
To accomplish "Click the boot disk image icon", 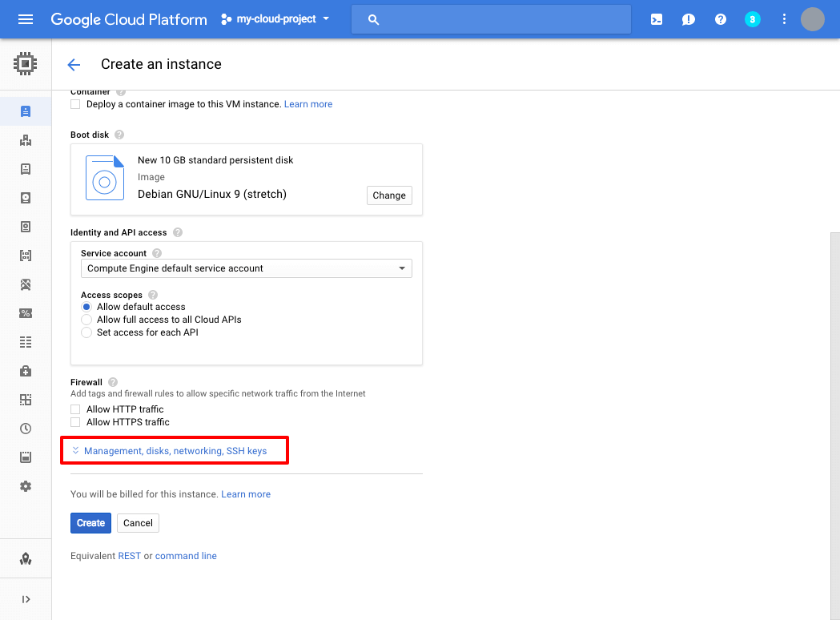I will point(105,177).
